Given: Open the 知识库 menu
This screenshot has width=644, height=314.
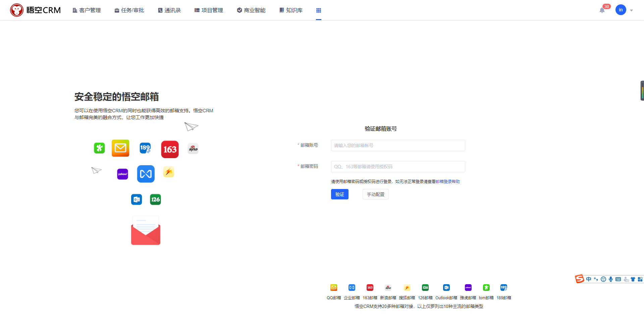Looking at the screenshot, I should click(291, 10).
